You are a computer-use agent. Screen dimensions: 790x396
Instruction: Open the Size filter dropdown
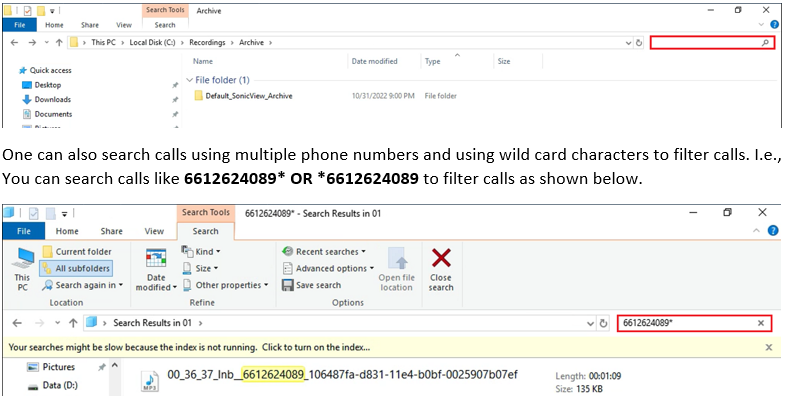(200, 269)
